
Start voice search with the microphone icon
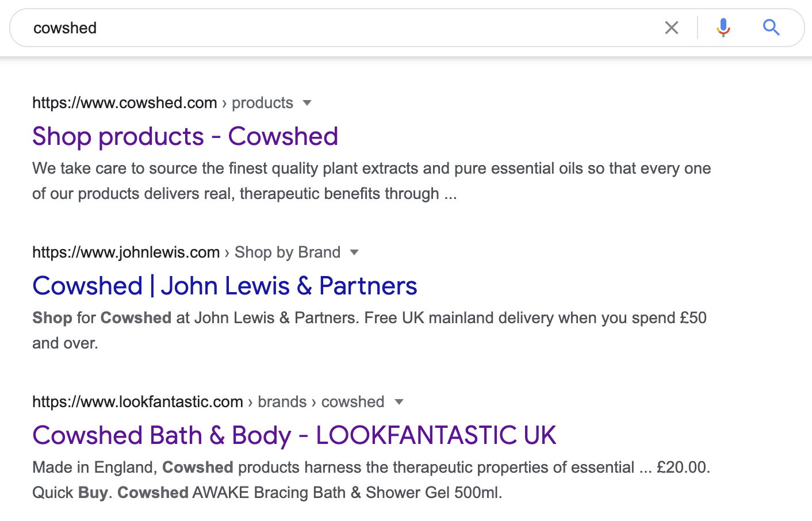[723, 28]
